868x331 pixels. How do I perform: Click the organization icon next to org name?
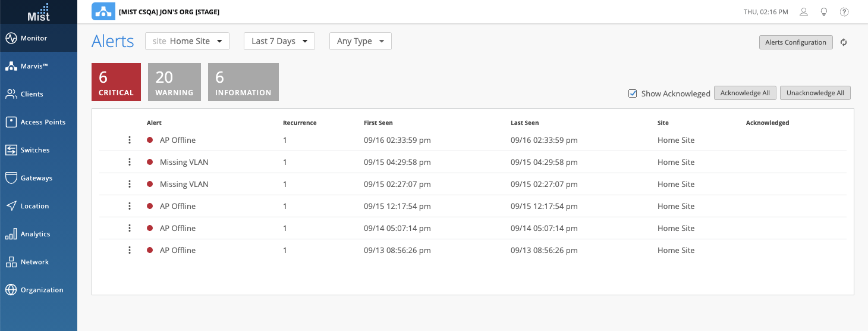[x=103, y=11]
